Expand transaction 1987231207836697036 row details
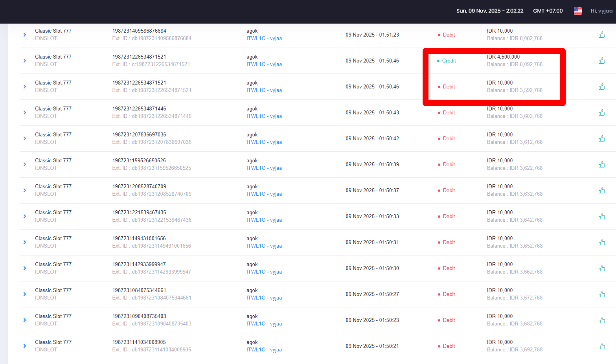 (25, 138)
